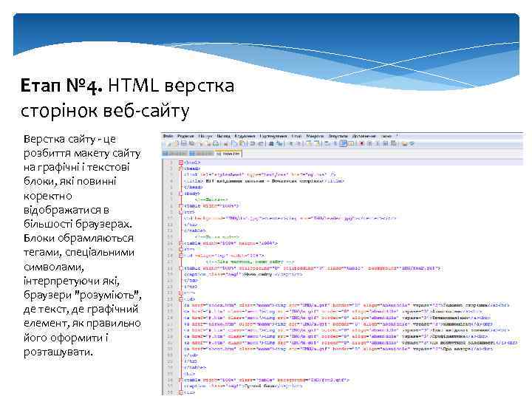This screenshot has height=399, width=532.
Task: Collapse the td fold on line 16
Action: (181, 256)
